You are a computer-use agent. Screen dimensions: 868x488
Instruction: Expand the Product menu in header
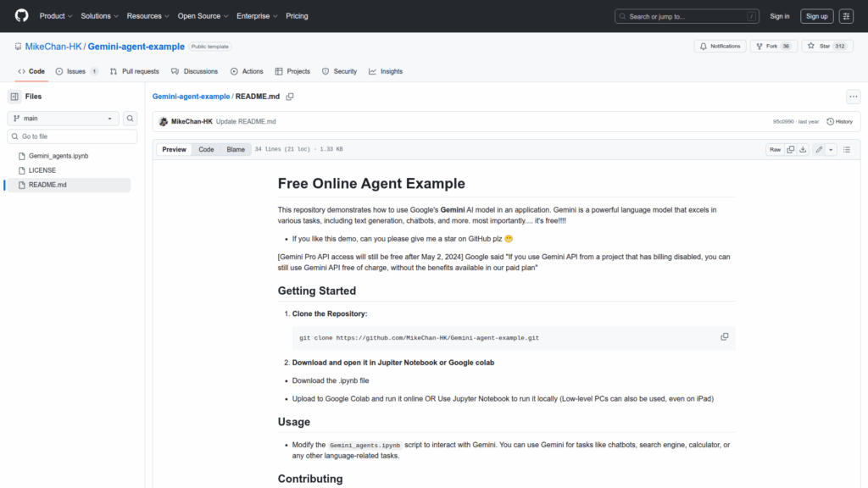pyautogui.click(x=55, y=16)
